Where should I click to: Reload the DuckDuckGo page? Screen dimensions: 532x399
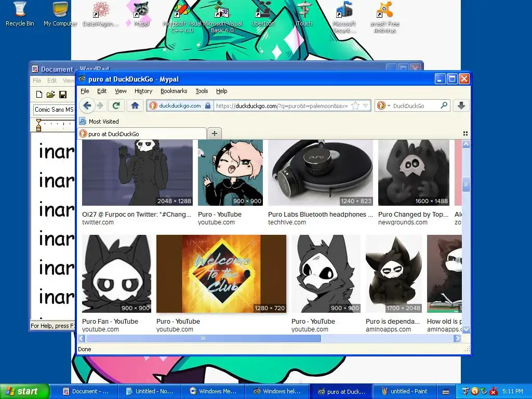(116, 105)
